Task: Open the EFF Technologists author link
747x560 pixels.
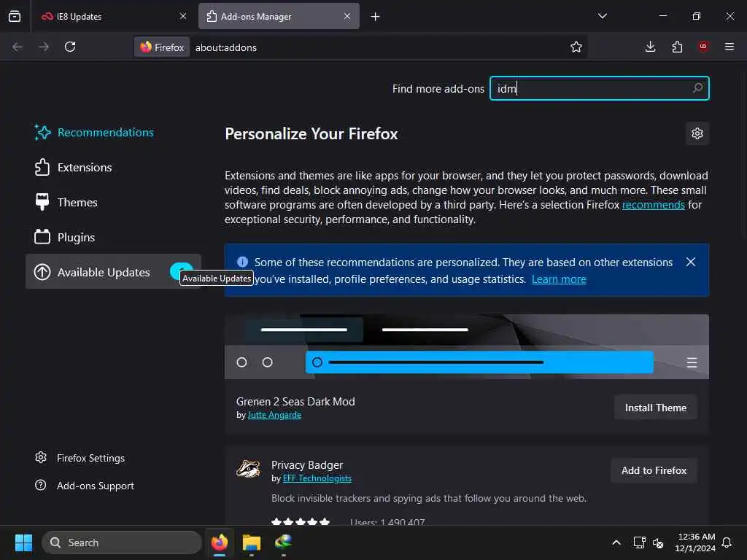Action: pos(317,478)
